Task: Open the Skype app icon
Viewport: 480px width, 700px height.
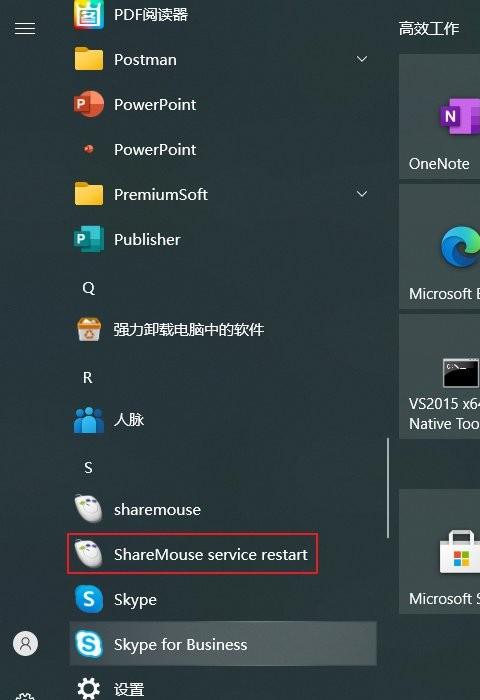Action: pyautogui.click(x=89, y=599)
